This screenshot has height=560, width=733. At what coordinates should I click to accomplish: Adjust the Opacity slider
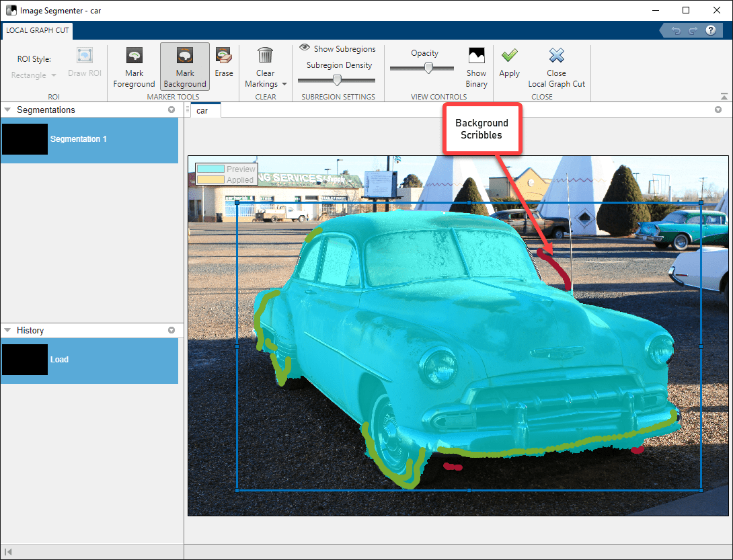[428, 68]
